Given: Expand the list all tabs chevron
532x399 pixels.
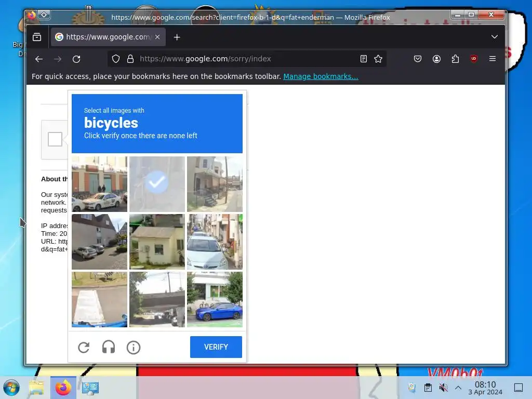Looking at the screenshot, I should pyautogui.click(x=495, y=37).
